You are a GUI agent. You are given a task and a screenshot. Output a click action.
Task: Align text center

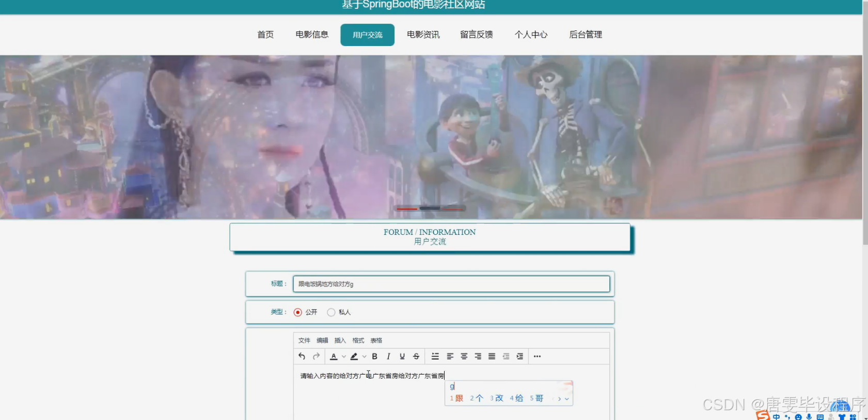(x=464, y=356)
